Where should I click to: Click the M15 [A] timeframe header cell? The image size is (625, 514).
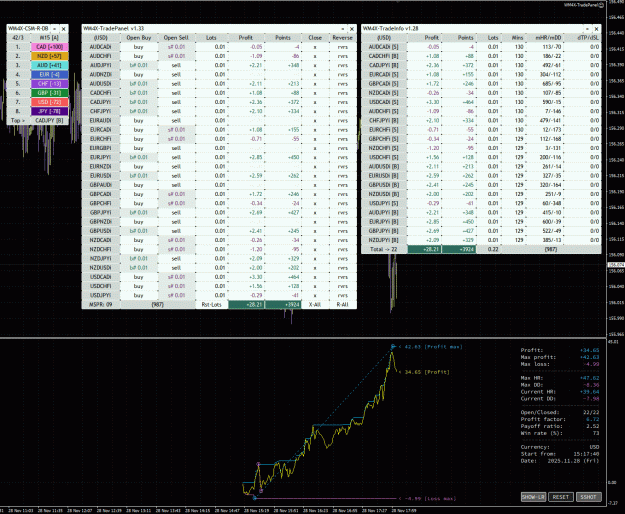click(x=49, y=37)
